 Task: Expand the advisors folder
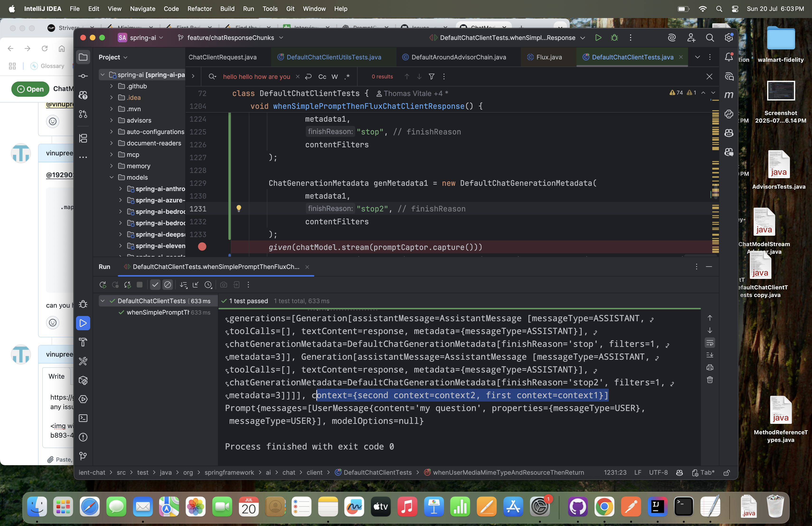point(111,120)
